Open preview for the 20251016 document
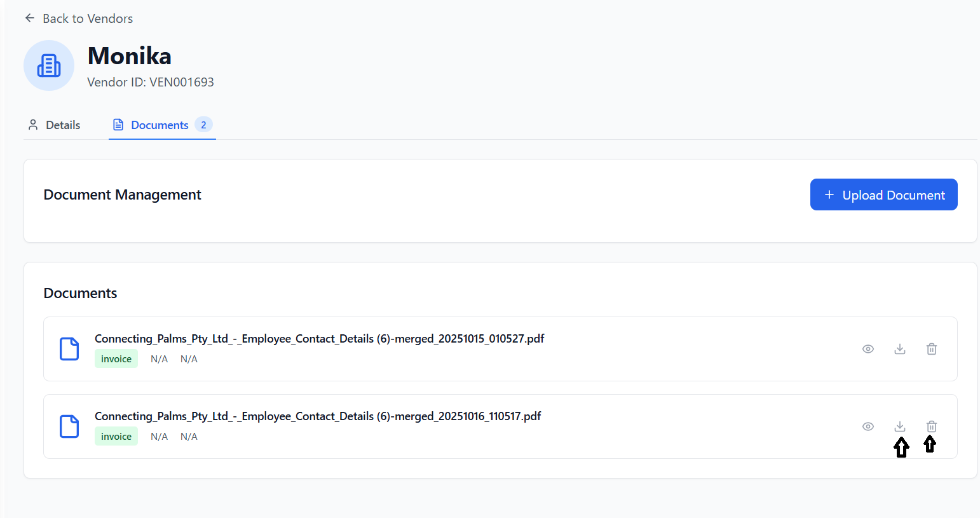The image size is (980, 518). coord(868,426)
